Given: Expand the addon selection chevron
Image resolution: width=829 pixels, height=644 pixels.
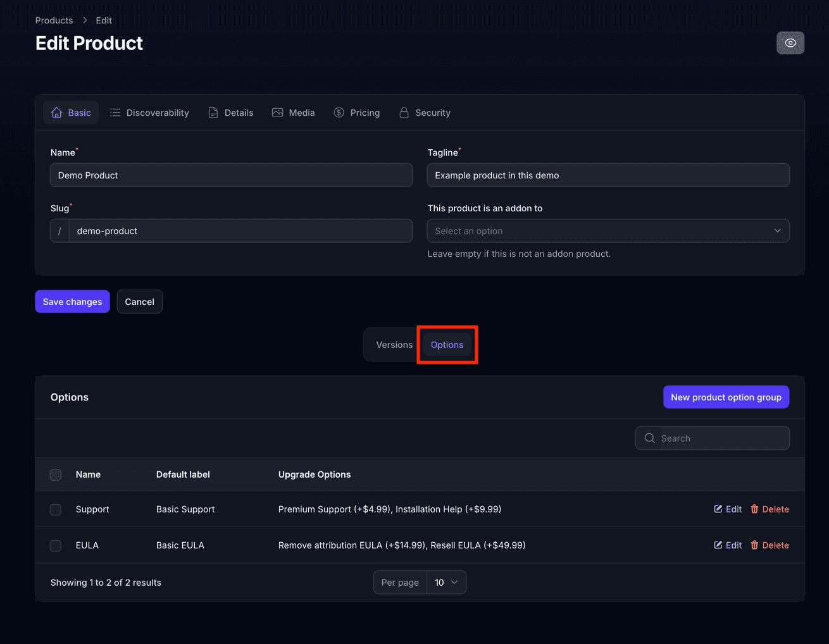Looking at the screenshot, I should [x=778, y=230].
